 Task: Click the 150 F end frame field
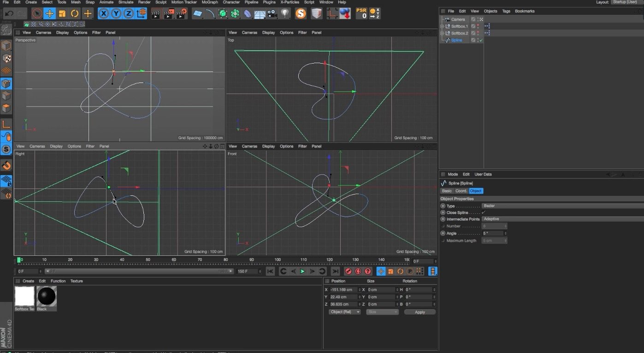[x=248, y=271]
